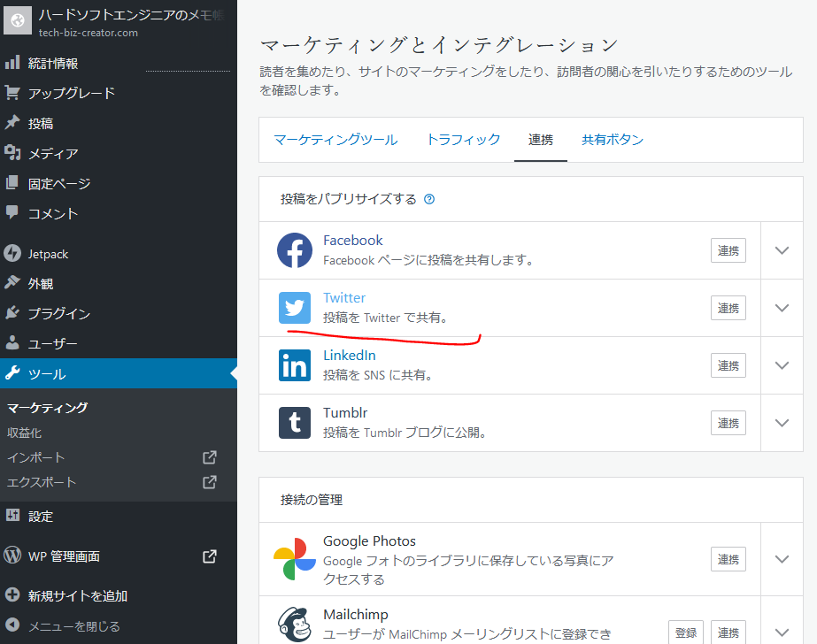Viewport: 817px width, 644px height.
Task: Click the external link icon next to インポート
Action: (210, 457)
